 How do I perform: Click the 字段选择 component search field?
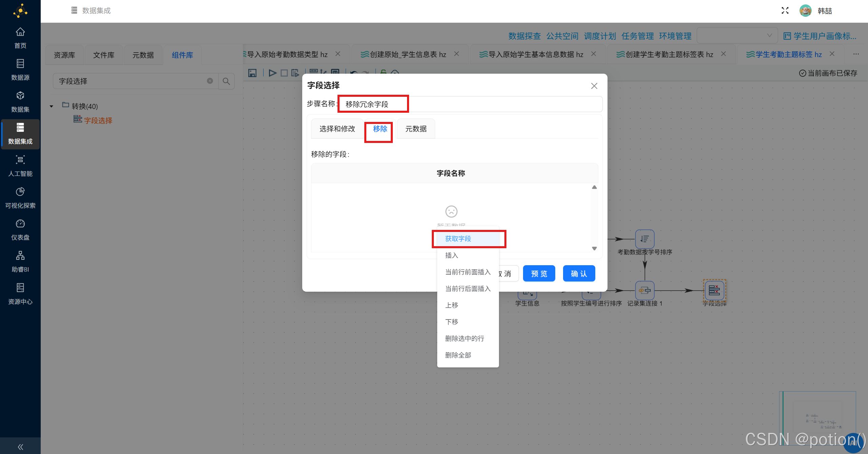(x=136, y=81)
